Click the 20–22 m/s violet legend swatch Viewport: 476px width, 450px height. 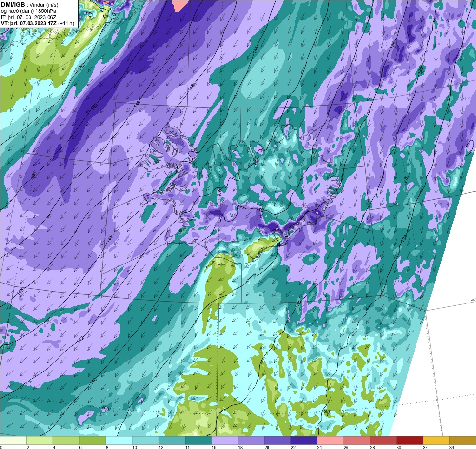(278, 440)
